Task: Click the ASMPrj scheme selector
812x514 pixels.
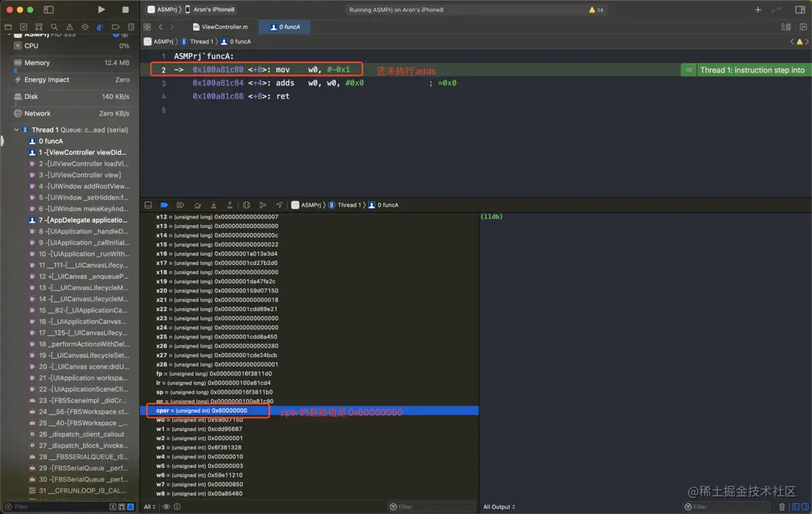Action: [x=162, y=9]
